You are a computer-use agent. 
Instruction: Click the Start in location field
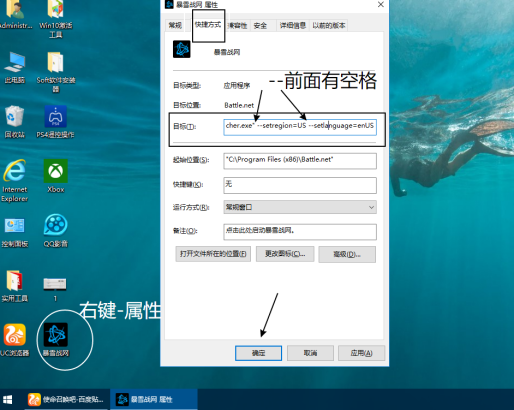click(x=300, y=161)
